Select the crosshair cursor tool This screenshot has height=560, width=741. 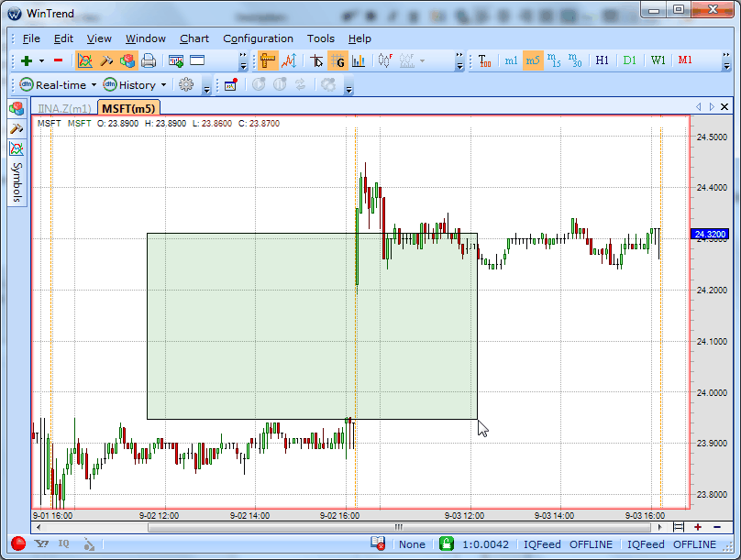click(316, 60)
